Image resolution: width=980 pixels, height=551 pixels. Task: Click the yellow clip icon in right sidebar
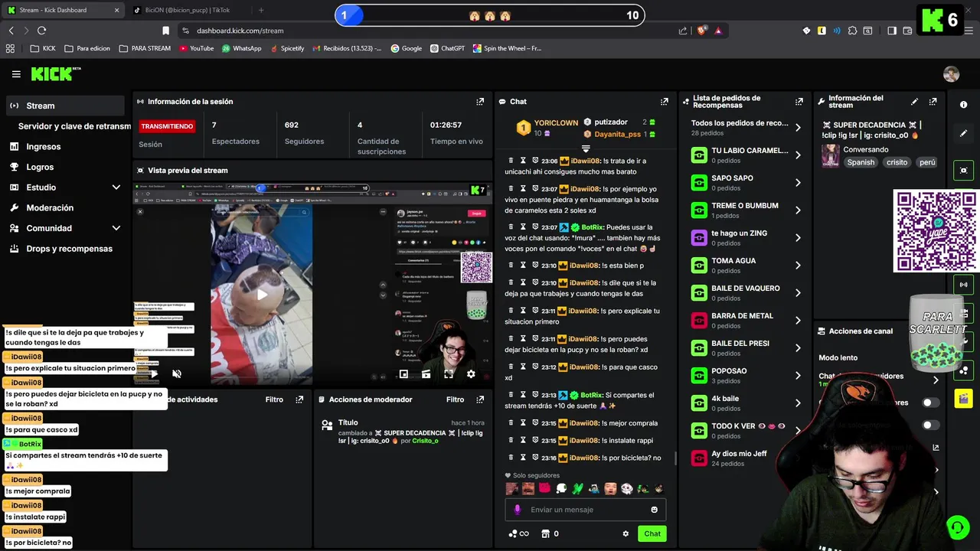[963, 398]
